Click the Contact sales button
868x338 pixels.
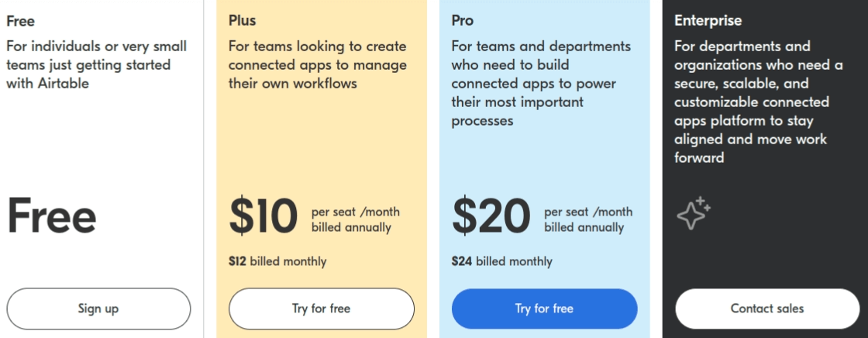coord(767,309)
